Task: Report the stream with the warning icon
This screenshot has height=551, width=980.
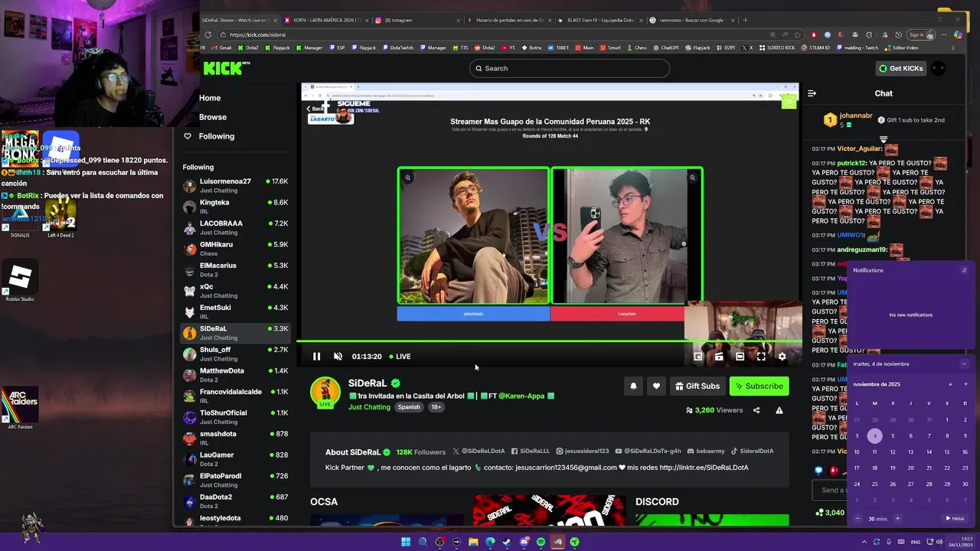Action: tap(779, 410)
